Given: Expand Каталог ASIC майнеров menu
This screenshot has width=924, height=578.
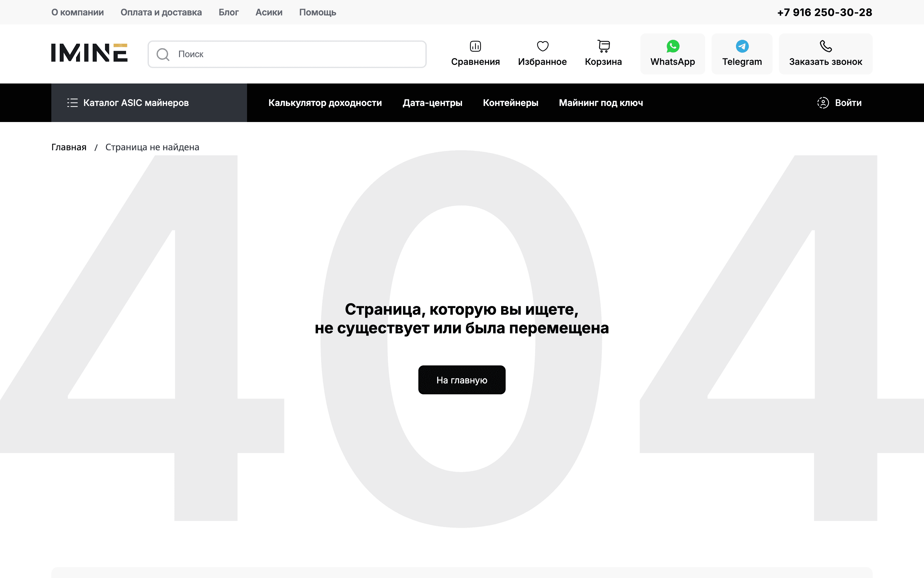Looking at the screenshot, I should (149, 103).
